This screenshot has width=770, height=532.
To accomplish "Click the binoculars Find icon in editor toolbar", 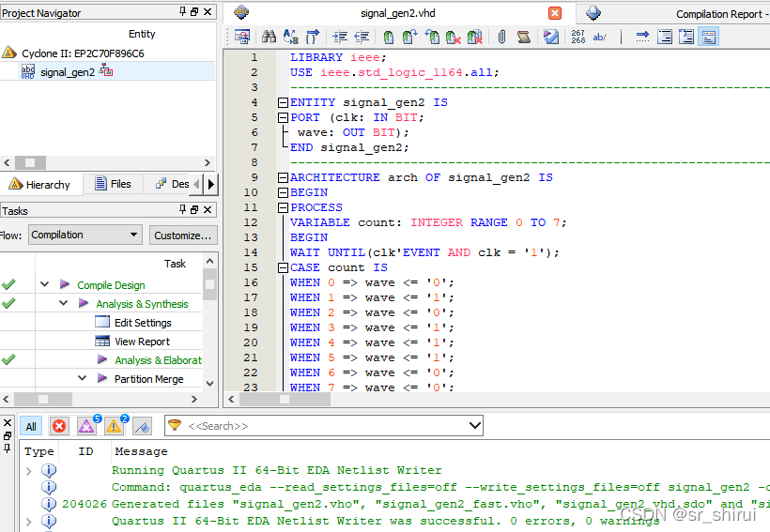I will pos(269,37).
